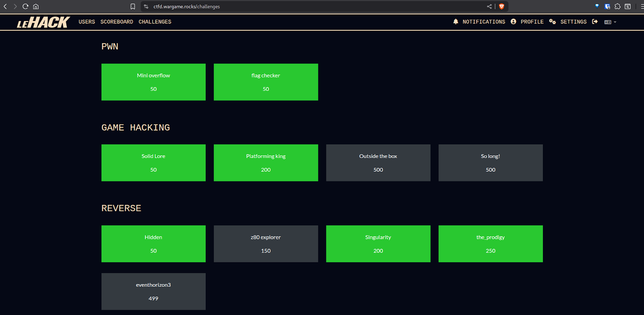Click the blue diamond extension icon
This screenshot has height=315, width=644.
point(597,6)
